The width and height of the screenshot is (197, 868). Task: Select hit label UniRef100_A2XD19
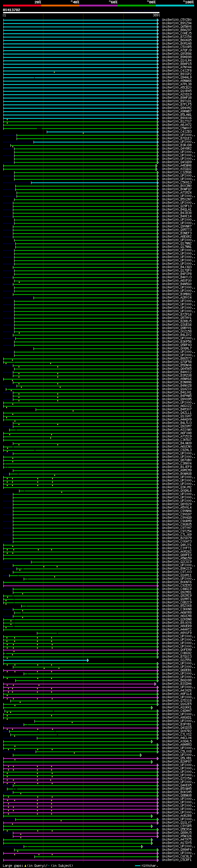177,94
